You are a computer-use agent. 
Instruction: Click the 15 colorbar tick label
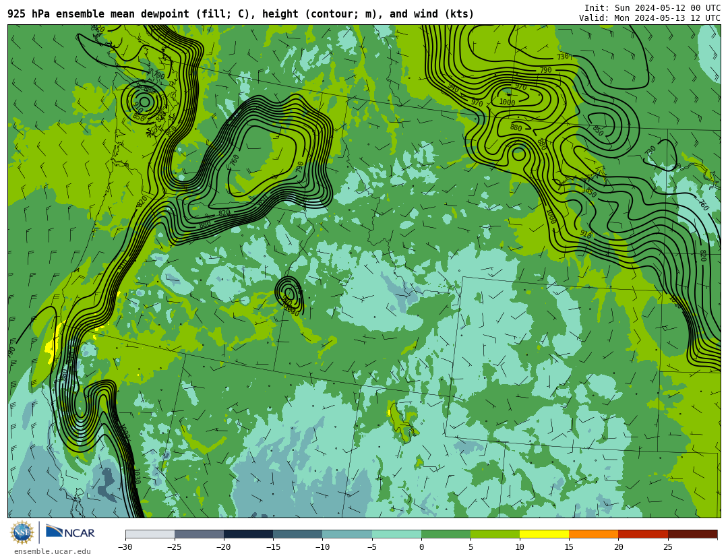click(569, 547)
